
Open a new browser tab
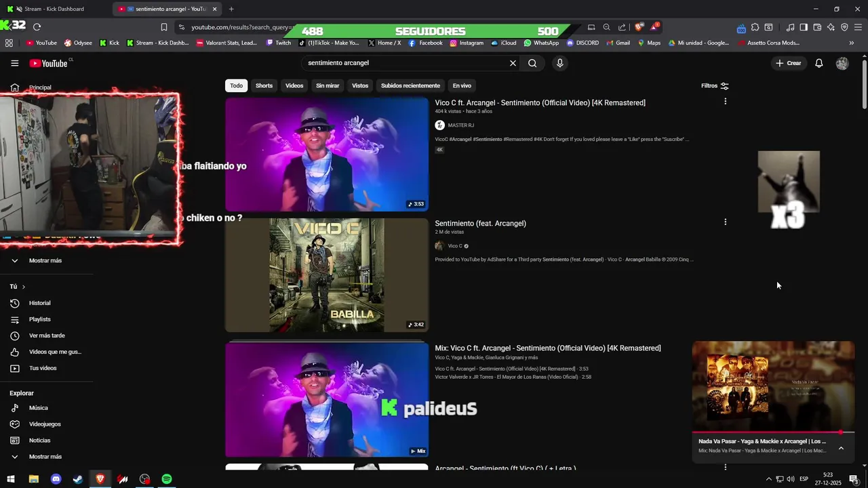(231, 9)
